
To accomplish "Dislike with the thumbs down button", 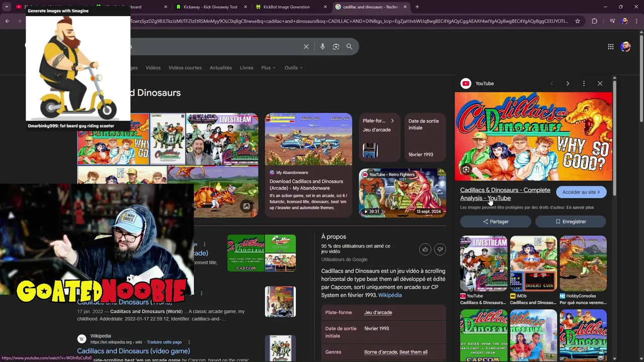I will pyautogui.click(x=440, y=249).
